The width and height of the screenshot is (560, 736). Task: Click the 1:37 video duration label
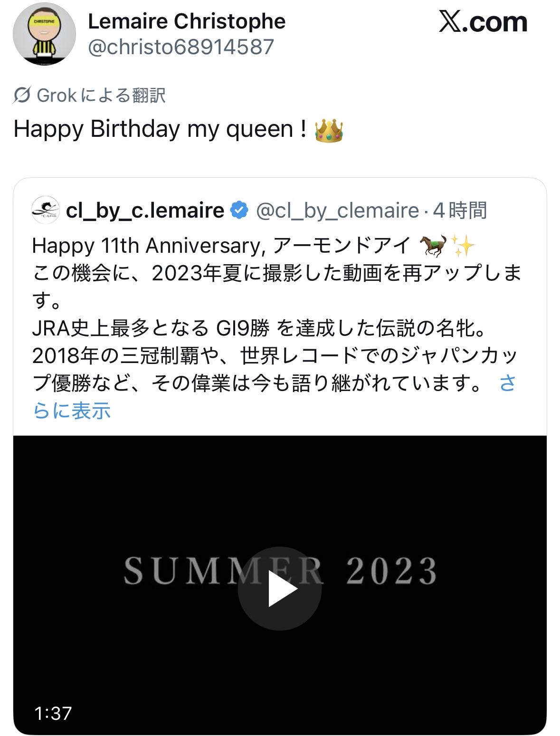pos(53,713)
